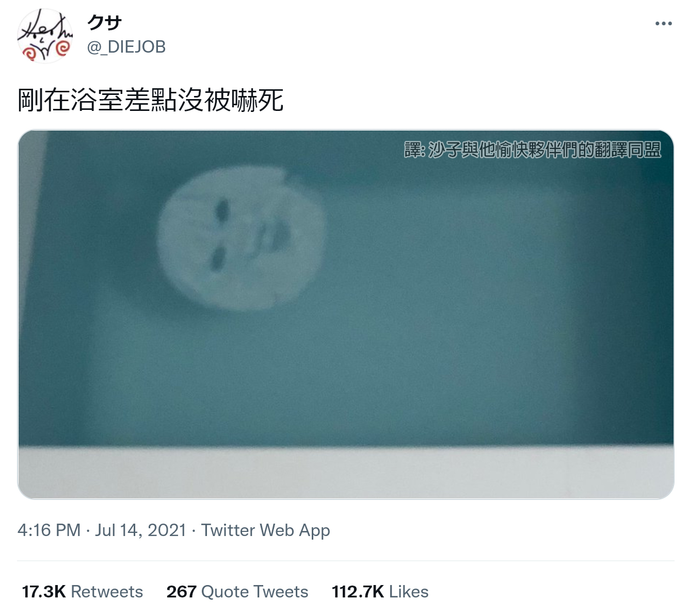This screenshot has height=616, width=688.
Task: Click the Jul 14, 2021 date
Action: tap(140, 530)
